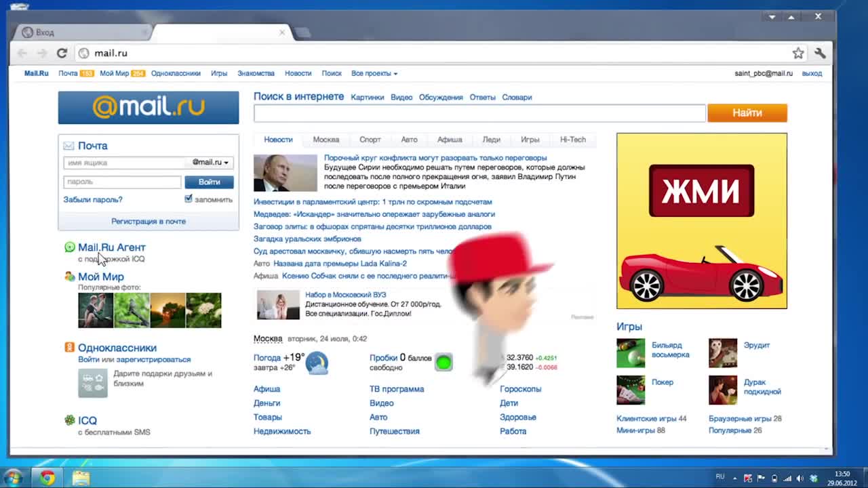Open the Бильярд восьмерка game icon
The image size is (868, 488).
coord(631,354)
